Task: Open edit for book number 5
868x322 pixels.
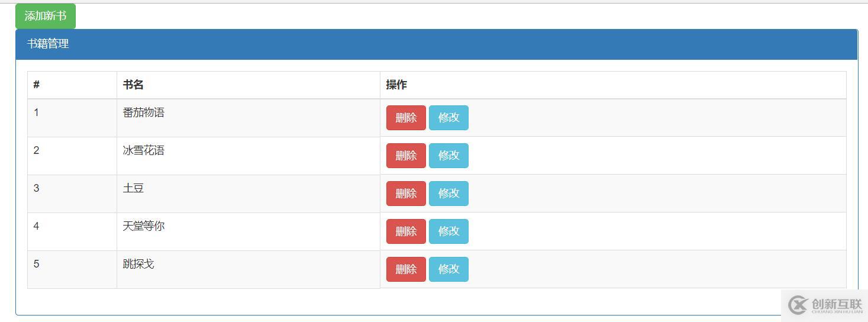Action: point(448,269)
